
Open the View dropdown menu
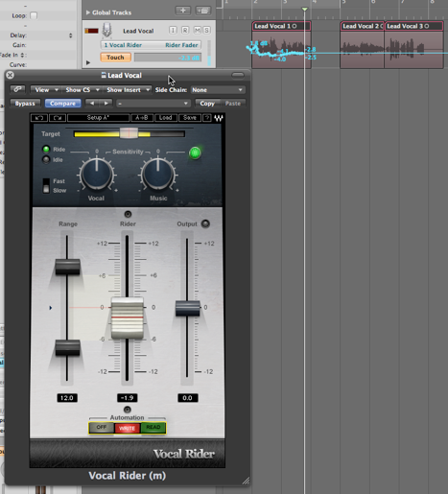click(x=46, y=90)
